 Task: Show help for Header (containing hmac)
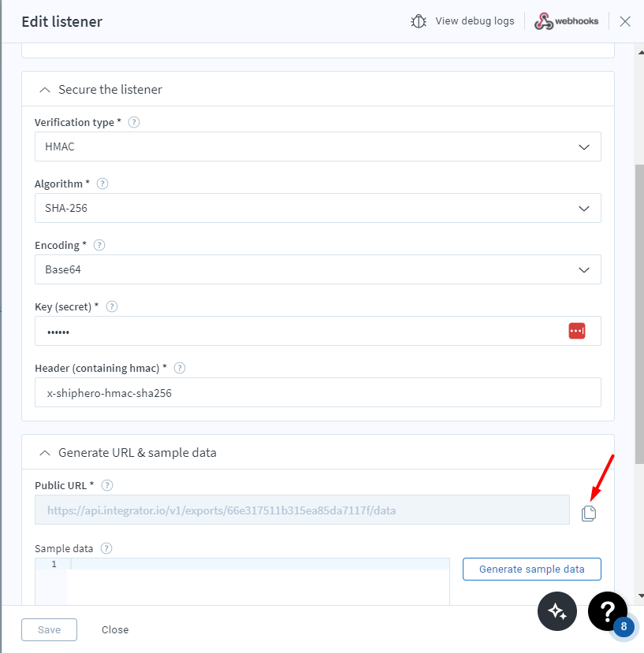180,368
